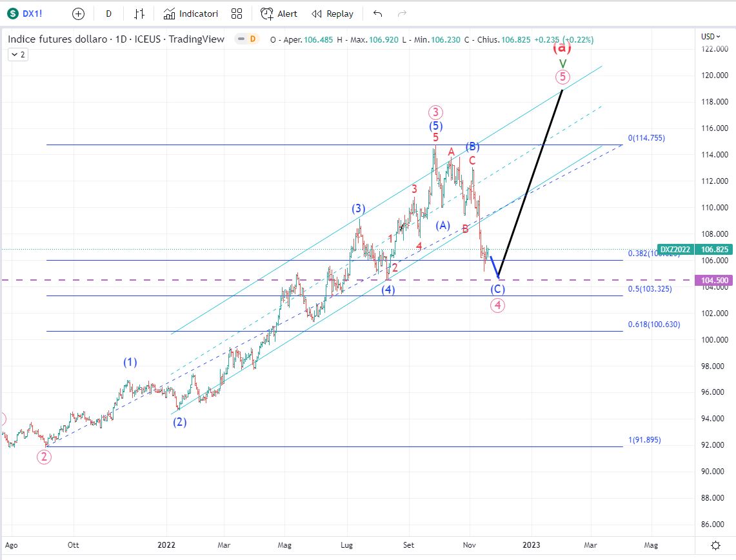Click the 104.500 price label
The height and width of the screenshot is (560, 736).
[715, 280]
